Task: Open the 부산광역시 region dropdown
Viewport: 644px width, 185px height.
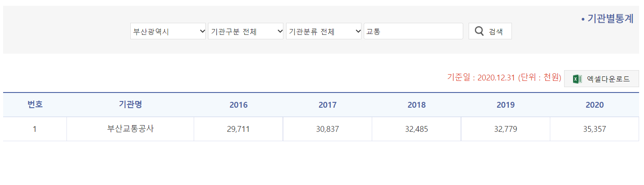Action: pos(168,31)
